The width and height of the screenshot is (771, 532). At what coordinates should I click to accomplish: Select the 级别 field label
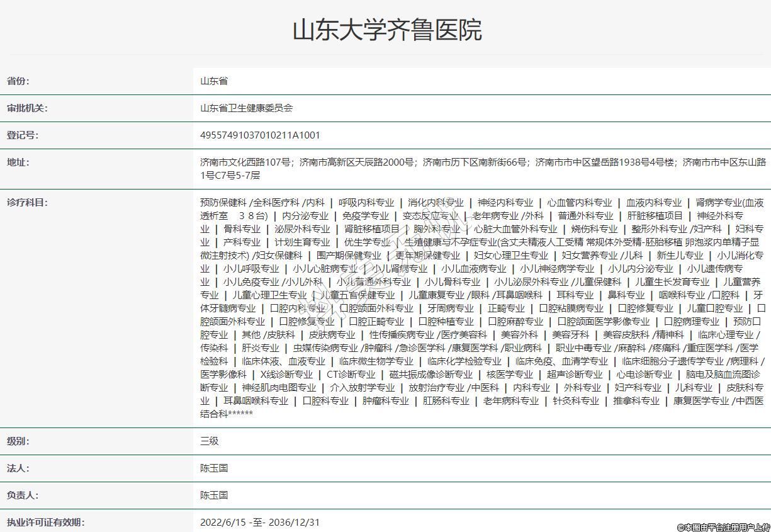point(18,441)
